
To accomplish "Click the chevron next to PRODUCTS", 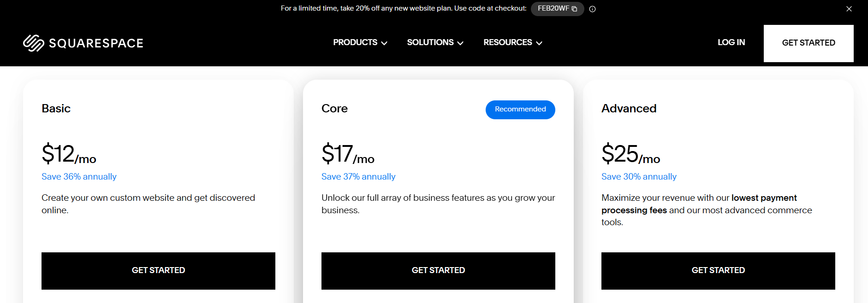I will [x=385, y=42].
